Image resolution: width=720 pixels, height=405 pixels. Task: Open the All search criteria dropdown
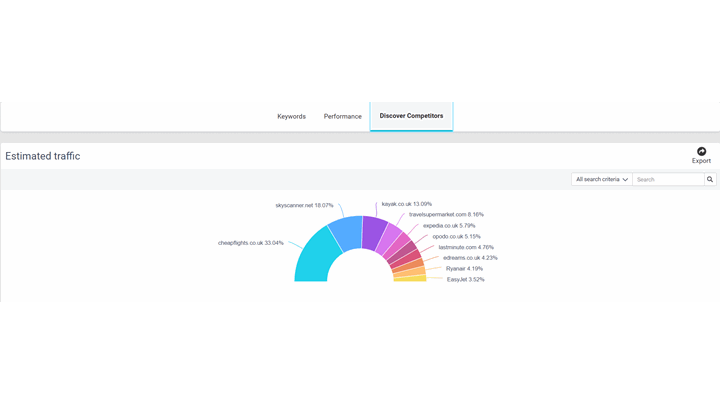pyautogui.click(x=602, y=180)
